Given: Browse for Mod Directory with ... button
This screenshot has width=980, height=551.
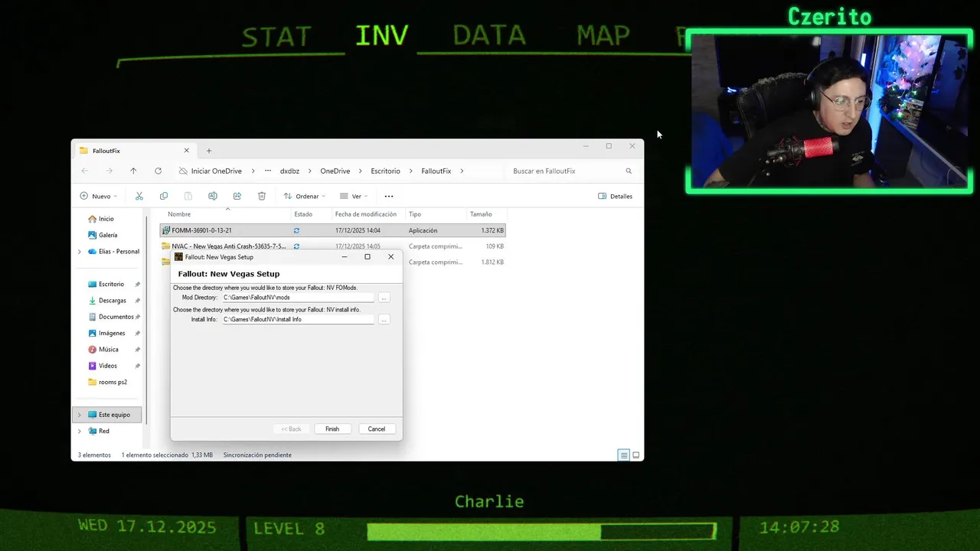Looking at the screenshot, I should pyautogui.click(x=384, y=297).
